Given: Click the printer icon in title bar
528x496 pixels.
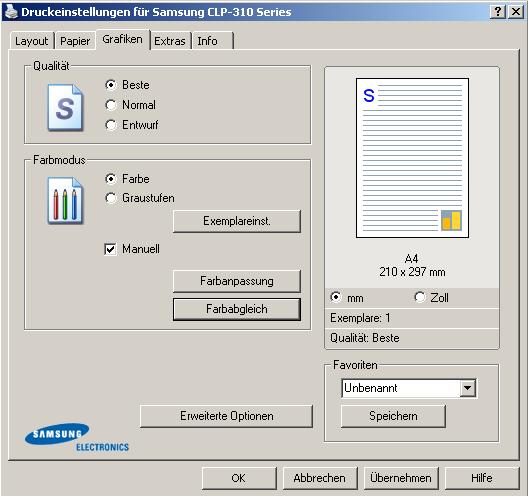Looking at the screenshot, I should (x=11, y=11).
